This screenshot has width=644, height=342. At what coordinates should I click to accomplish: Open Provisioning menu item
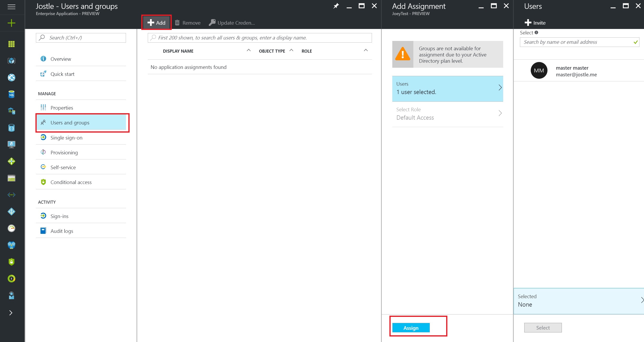81,152
